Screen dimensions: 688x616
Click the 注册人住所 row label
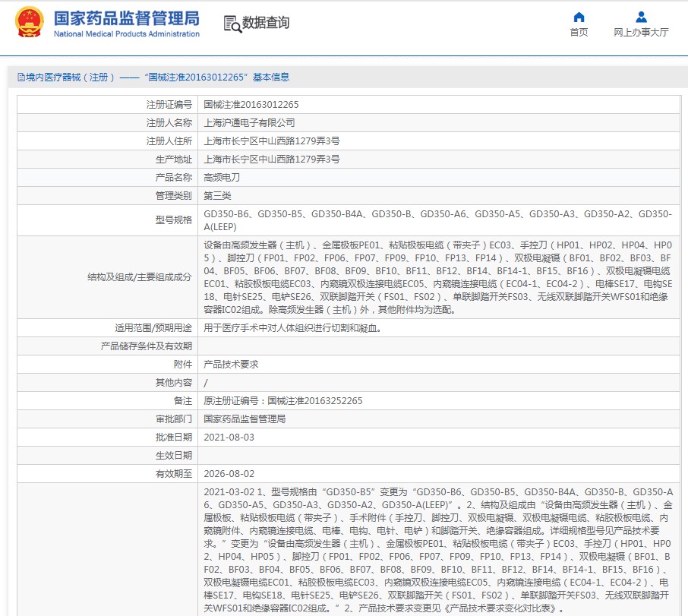click(x=169, y=141)
